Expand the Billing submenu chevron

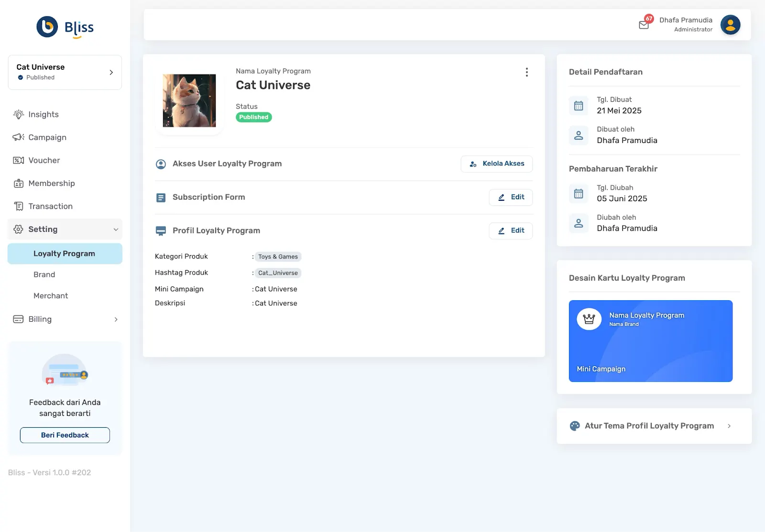pos(116,319)
